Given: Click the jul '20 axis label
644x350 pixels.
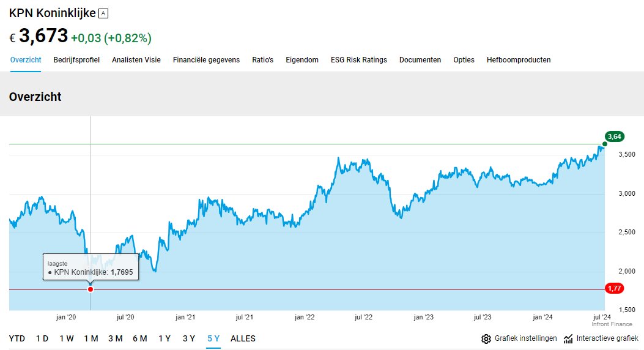Looking at the screenshot, I should tap(125, 317).
